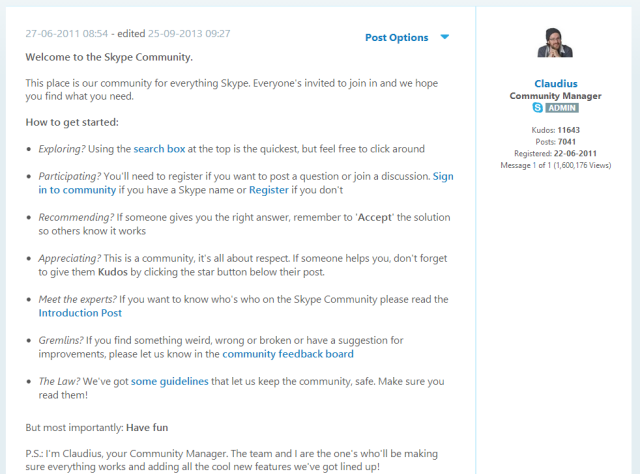The width and height of the screenshot is (640, 474).
Task: Click Claudius's avatar photo
Action: (555, 43)
